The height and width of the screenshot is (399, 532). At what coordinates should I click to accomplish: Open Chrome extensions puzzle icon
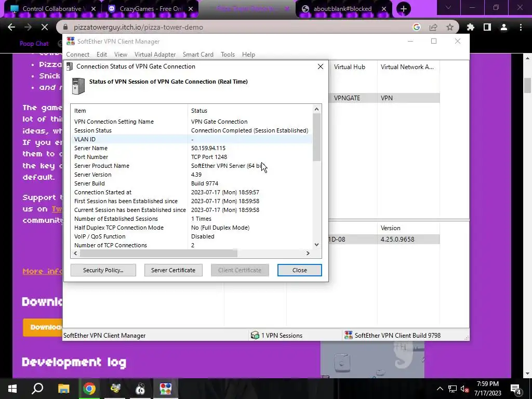pos(471,27)
